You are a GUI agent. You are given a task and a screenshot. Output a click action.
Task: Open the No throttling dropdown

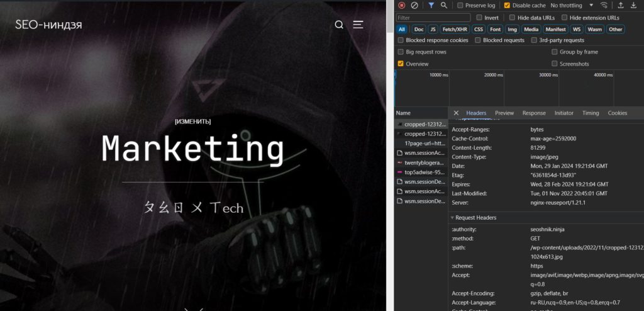point(572,5)
